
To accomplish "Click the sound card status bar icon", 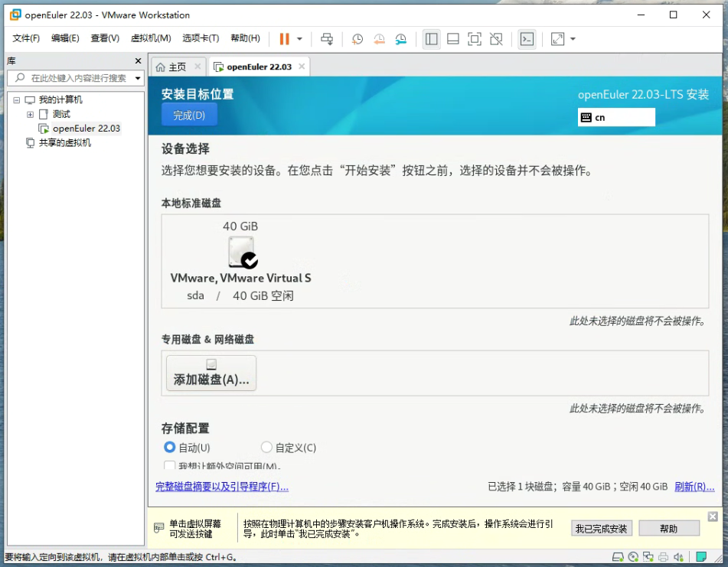I will click(x=678, y=557).
